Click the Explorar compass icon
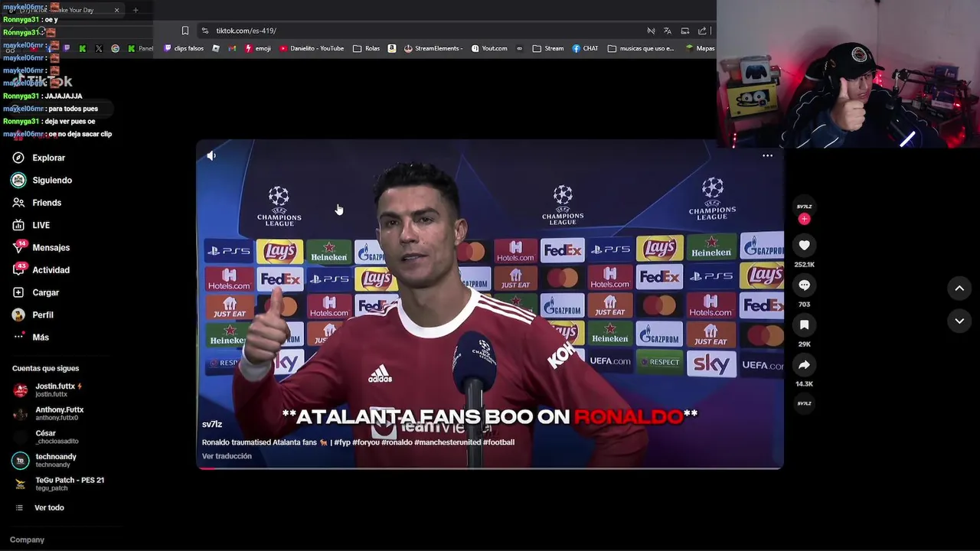The width and height of the screenshot is (980, 551). coord(18,158)
